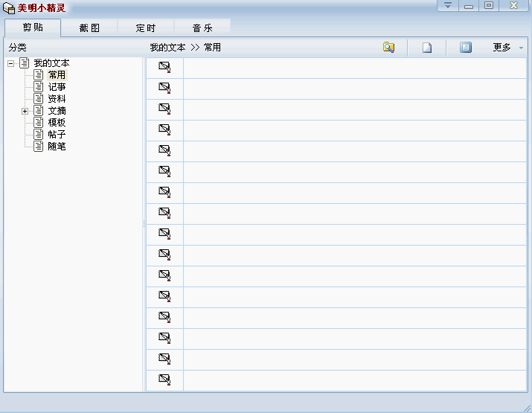Screen dimensions: 532x413
Task: Click the search magnifier folder icon
Action: [x=388, y=47]
